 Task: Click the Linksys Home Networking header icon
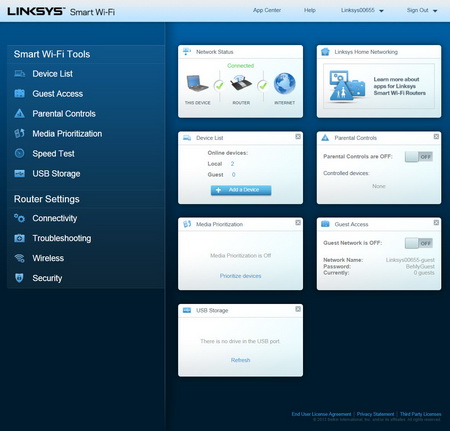[x=325, y=52]
